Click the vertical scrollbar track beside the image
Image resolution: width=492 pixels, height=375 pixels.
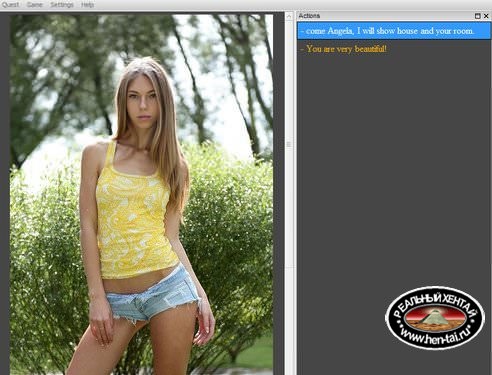point(289,200)
